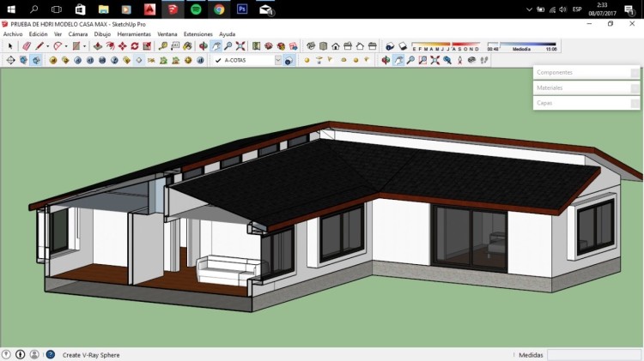
Task: Toggle the Position Camera walk-person tool
Action: (x=459, y=60)
